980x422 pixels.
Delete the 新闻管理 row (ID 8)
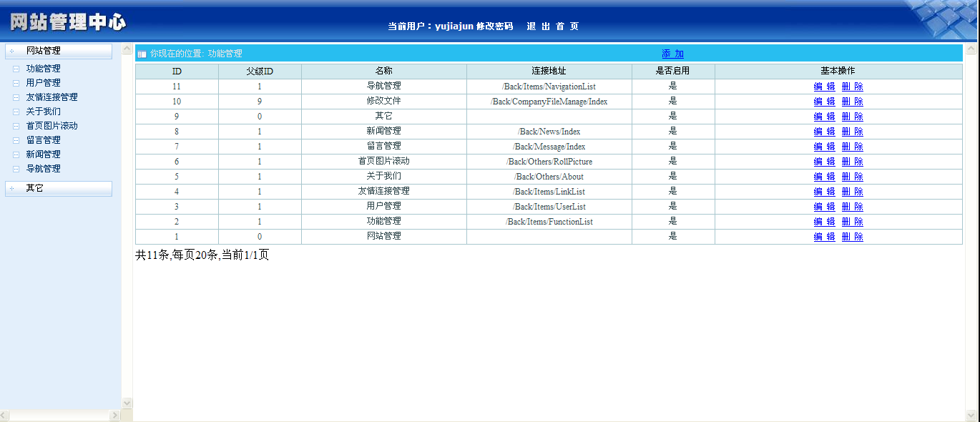[x=852, y=132]
